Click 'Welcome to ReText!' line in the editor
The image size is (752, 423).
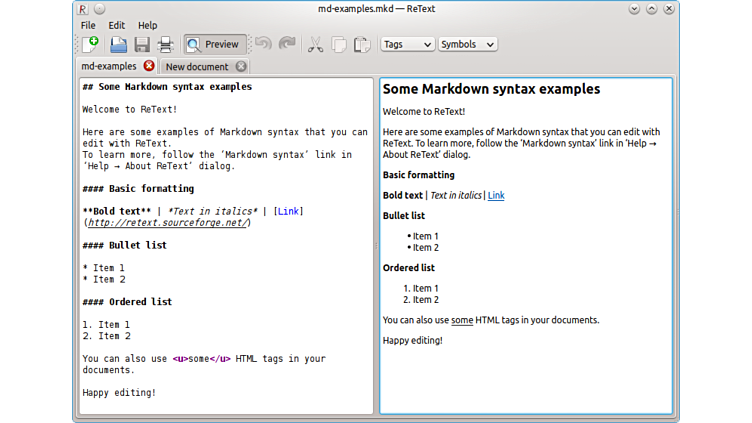coord(129,109)
